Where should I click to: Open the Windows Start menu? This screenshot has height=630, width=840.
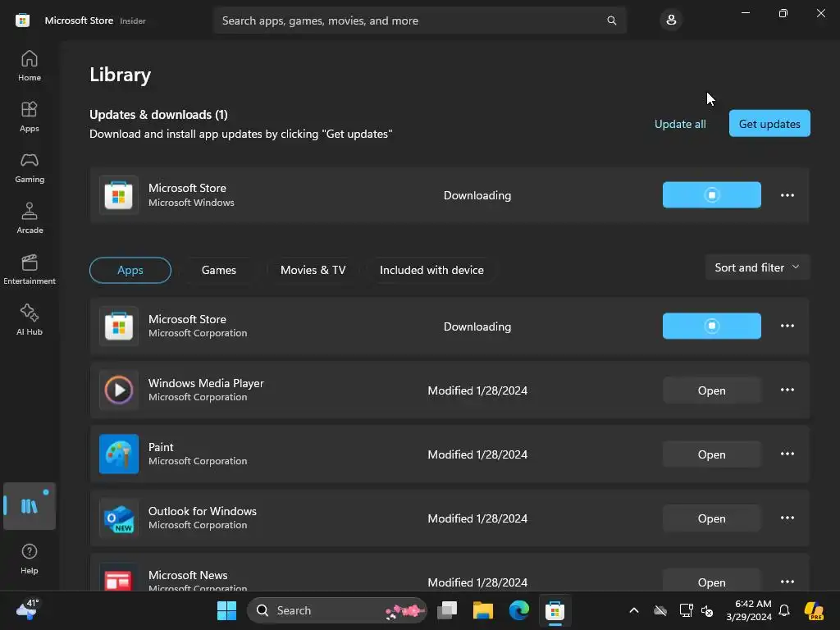226,610
